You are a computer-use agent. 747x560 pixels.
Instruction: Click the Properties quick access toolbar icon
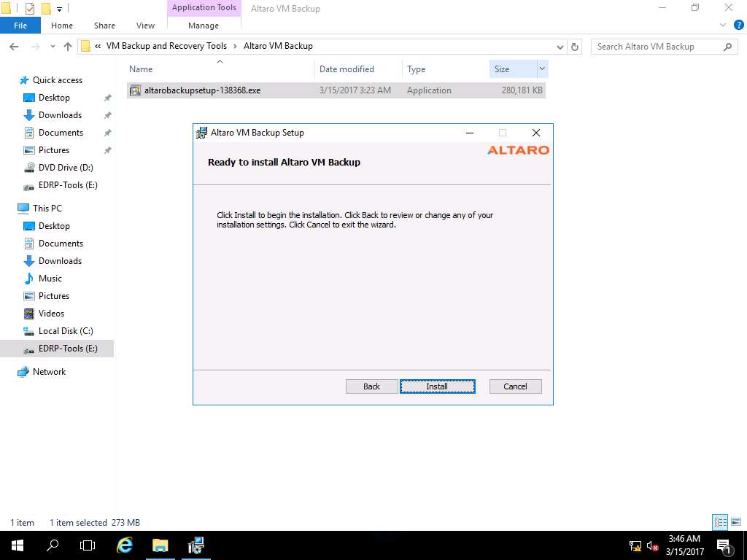click(29, 9)
